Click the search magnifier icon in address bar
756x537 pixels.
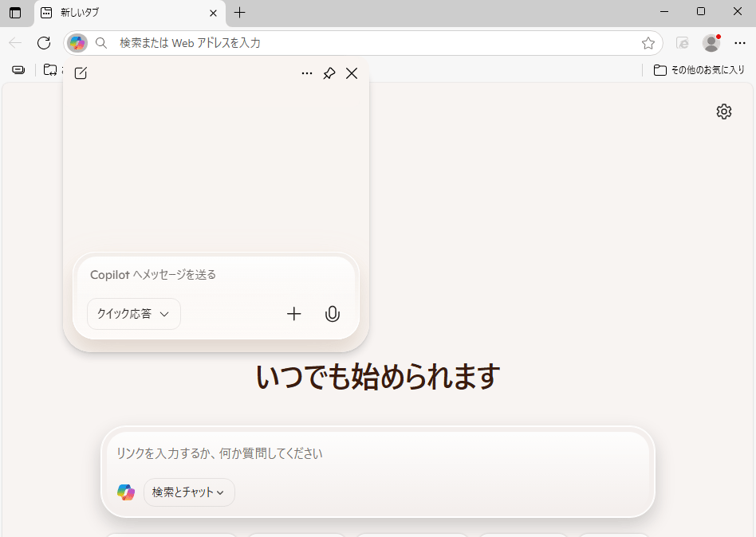click(x=101, y=43)
